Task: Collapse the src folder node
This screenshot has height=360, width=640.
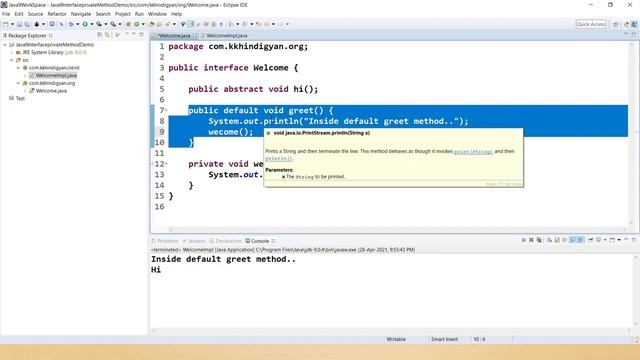Action: point(12,60)
